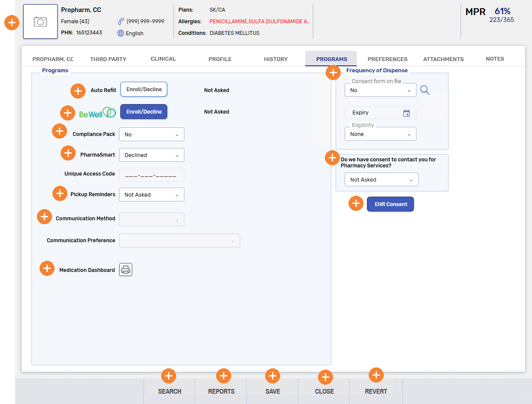Open the Expiry calendar date picker
Screen dimensions: 532x404
tap(407, 113)
